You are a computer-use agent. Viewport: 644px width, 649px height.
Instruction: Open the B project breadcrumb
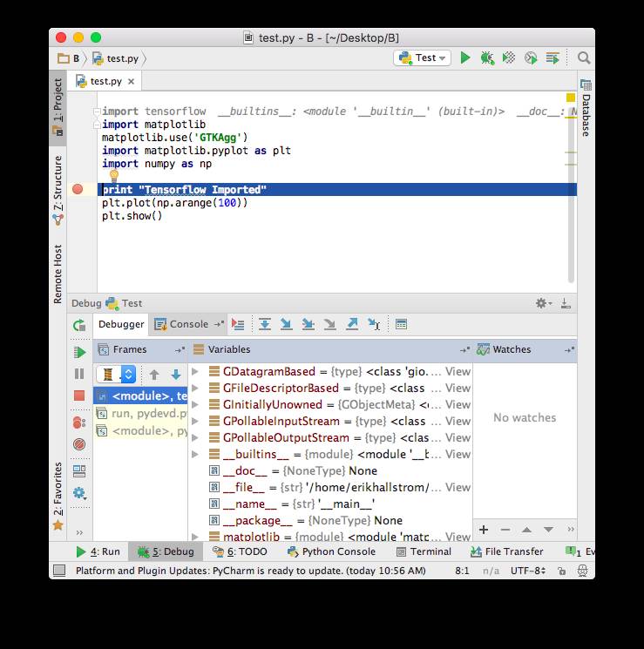(x=69, y=58)
